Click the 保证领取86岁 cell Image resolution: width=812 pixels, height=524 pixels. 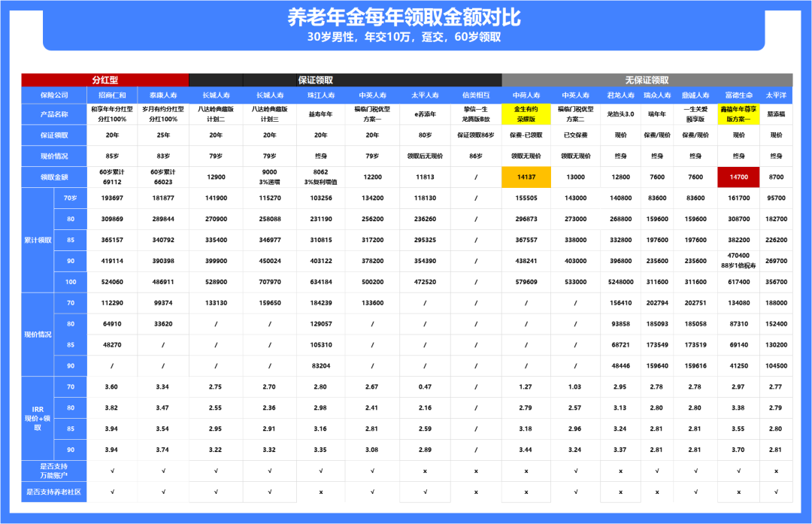pos(476,135)
